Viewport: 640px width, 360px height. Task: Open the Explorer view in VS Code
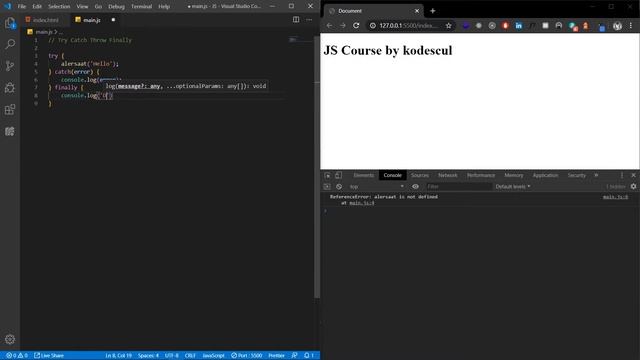10,23
